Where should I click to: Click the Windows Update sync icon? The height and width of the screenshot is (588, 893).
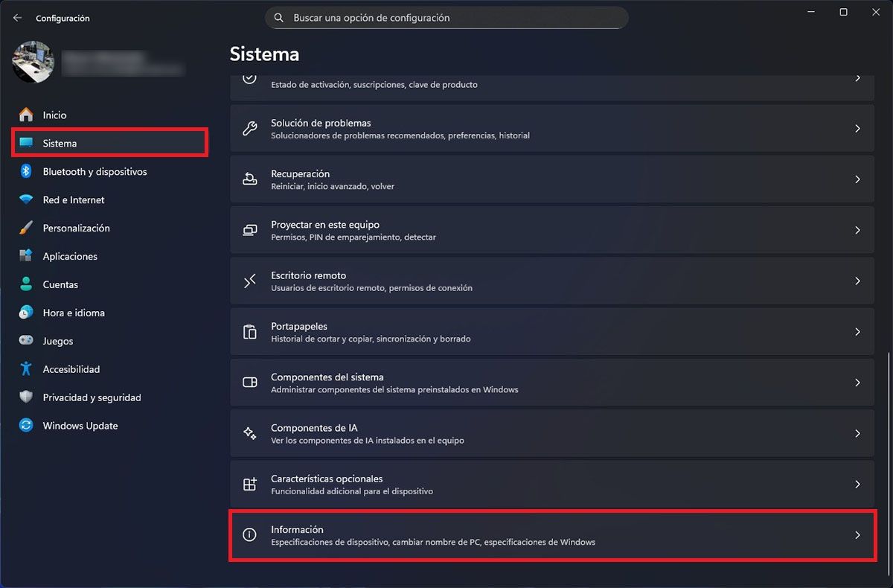pyautogui.click(x=26, y=426)
